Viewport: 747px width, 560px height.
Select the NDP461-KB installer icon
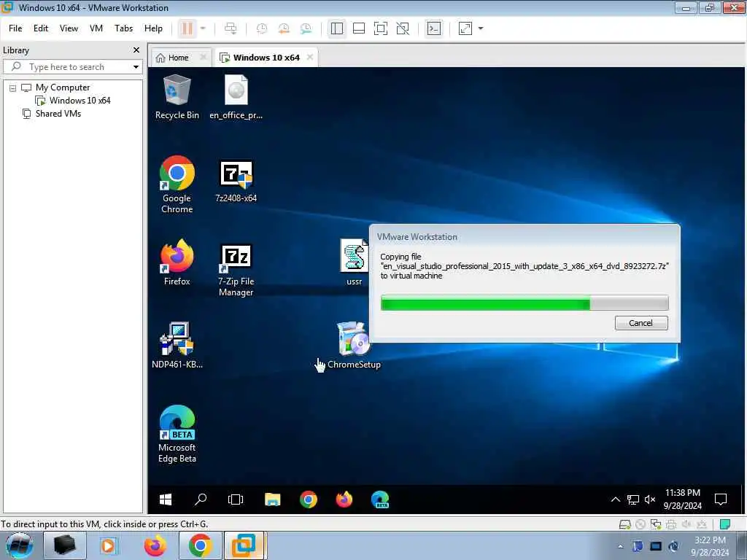click(177, 346)
